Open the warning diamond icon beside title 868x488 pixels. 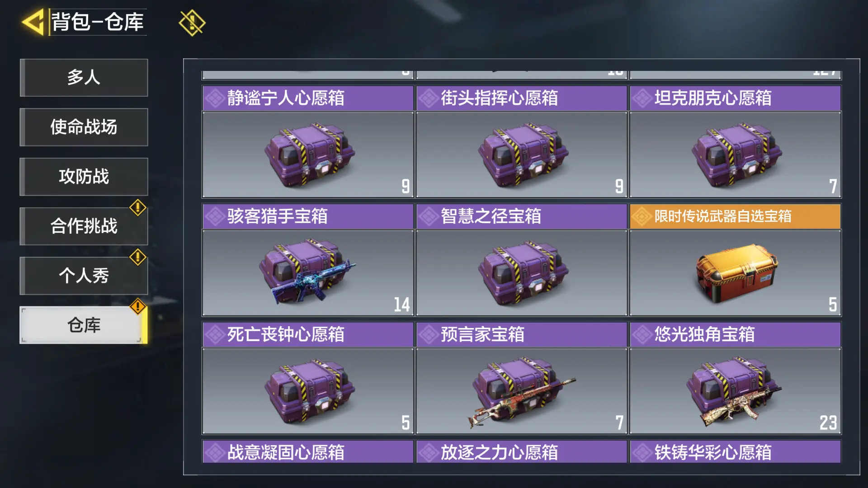click(x=192, y=23)
